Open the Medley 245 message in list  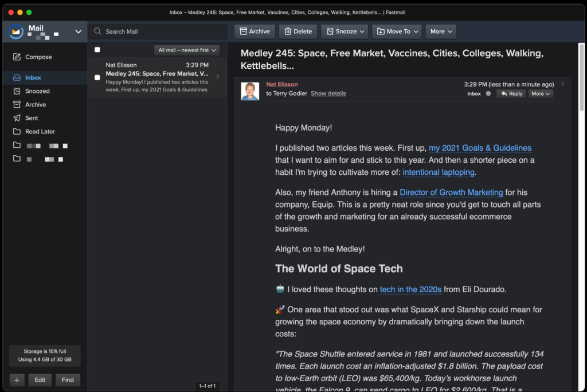click(157, 77)
